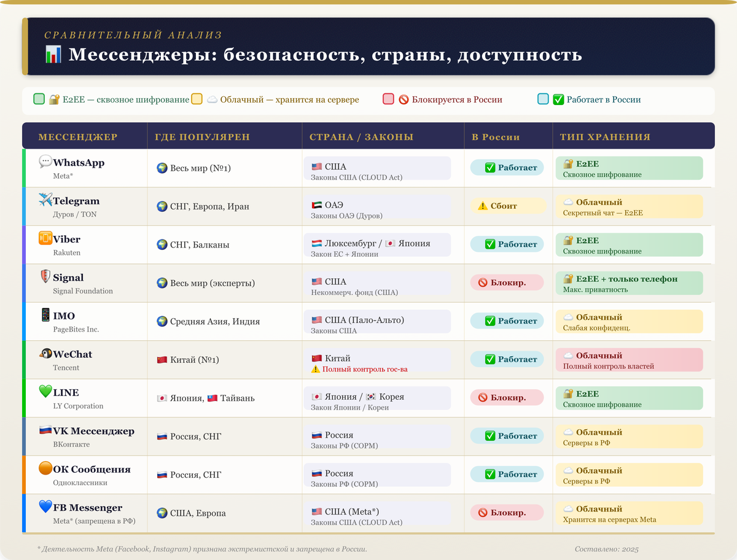Click the yellow Облачный legend swatch

point(197,99)
